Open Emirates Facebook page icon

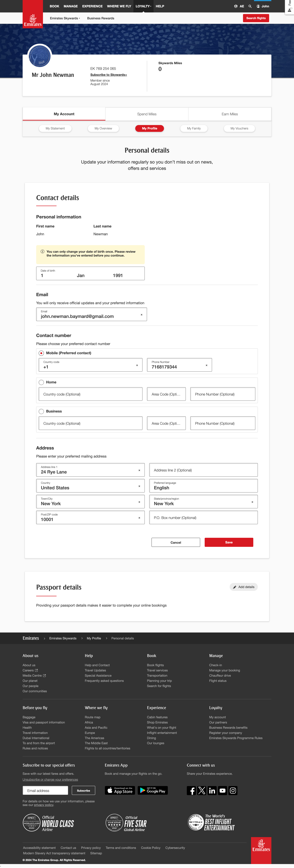[191, 790]
